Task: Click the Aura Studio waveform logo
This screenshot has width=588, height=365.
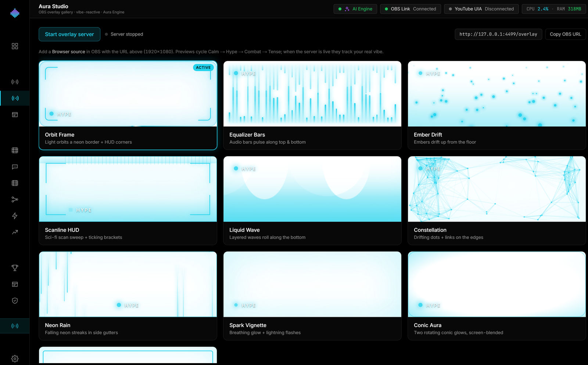Action: (x=15, y=13)
